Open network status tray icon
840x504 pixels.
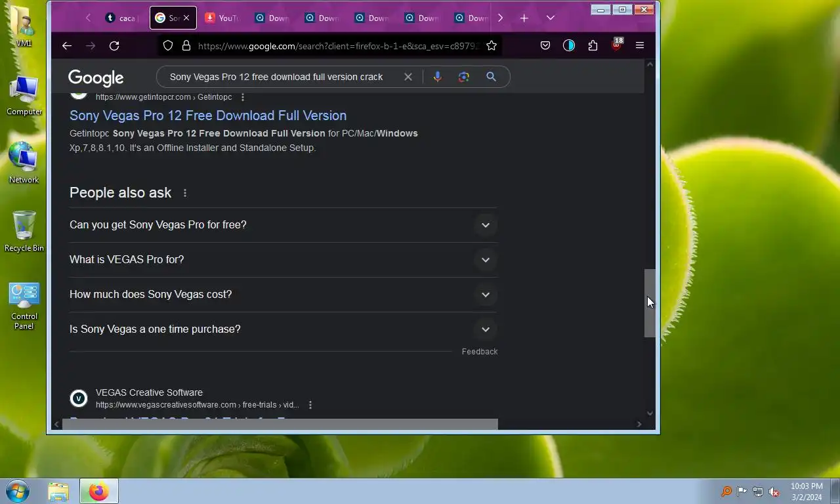pos(758,492)
